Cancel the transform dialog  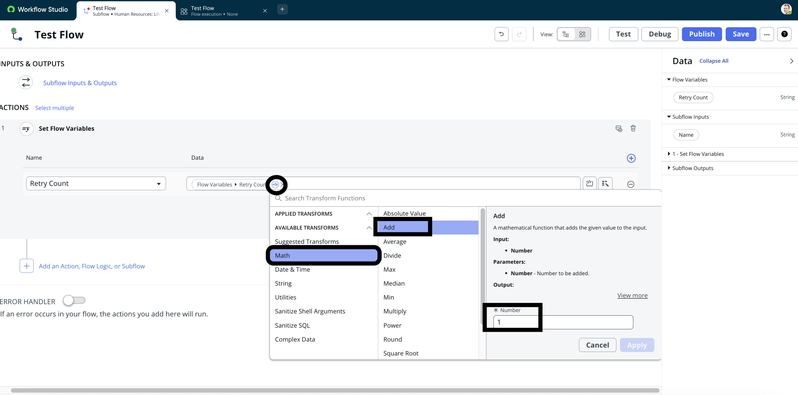597,345
